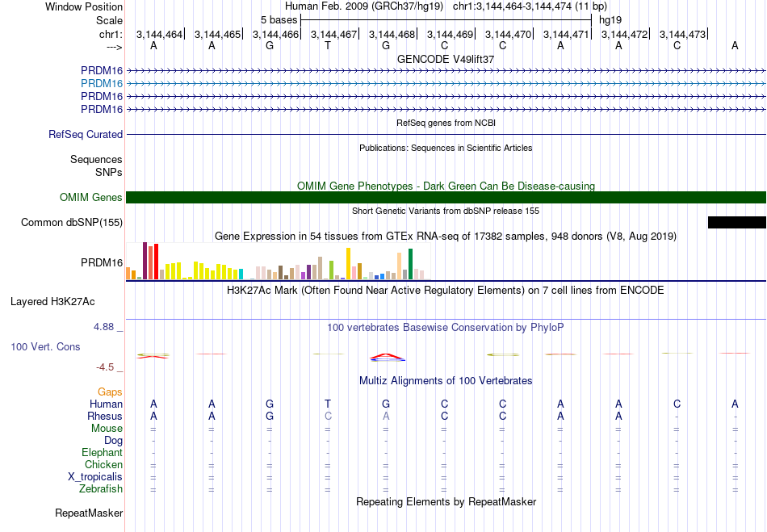Click the Dog alignment row label
Screen dimensions: 767x532
pos(114,441)
